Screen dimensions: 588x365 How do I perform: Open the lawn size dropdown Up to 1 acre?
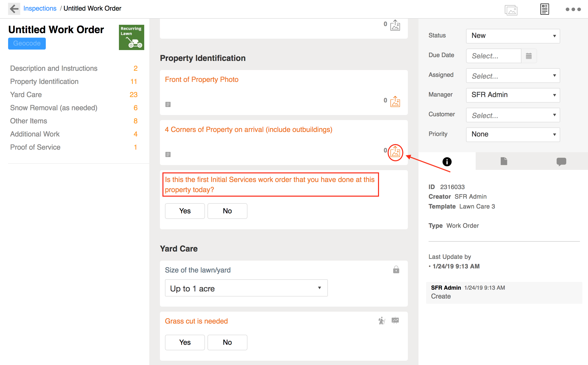point(246,288)
